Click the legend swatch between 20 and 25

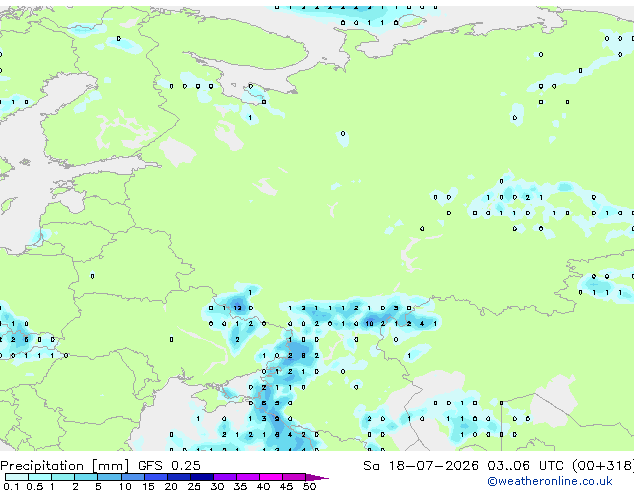coord(178,477)
